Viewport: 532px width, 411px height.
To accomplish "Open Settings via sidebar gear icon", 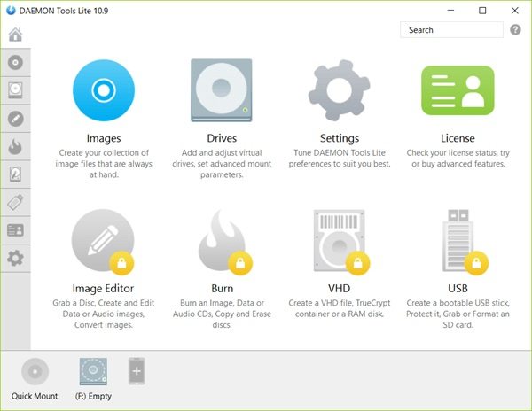I will click(15, 258).
